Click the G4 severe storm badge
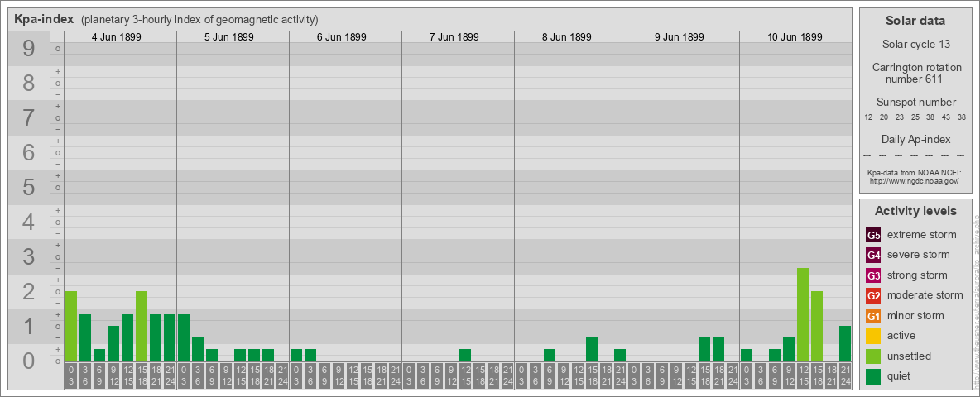This screenshot has width=980, height=397. click(x=873, y=256)
